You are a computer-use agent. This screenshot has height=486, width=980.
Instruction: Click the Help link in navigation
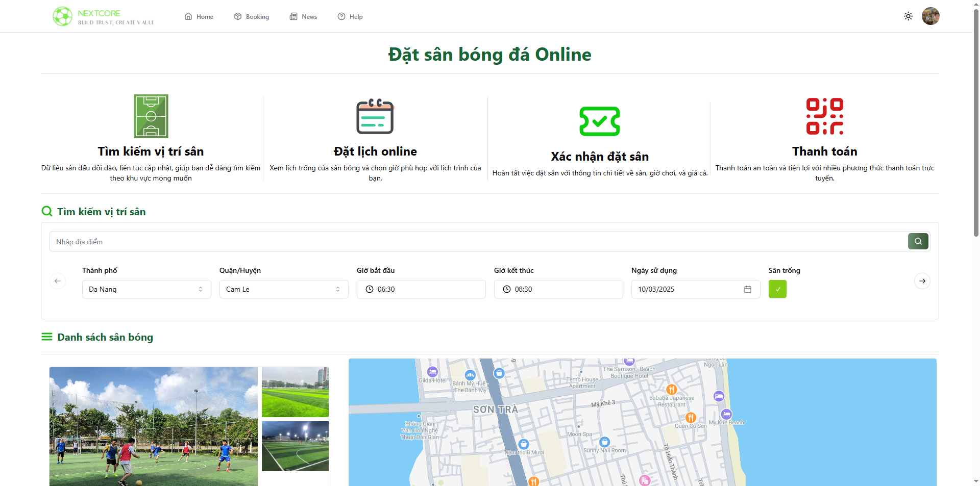point(350,17)
